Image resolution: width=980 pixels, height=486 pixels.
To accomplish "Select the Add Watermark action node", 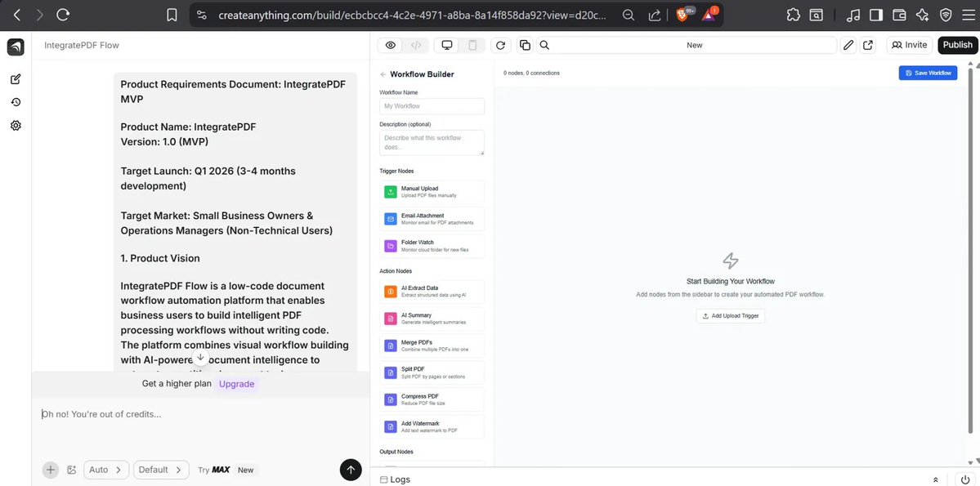I will [433, 426].
